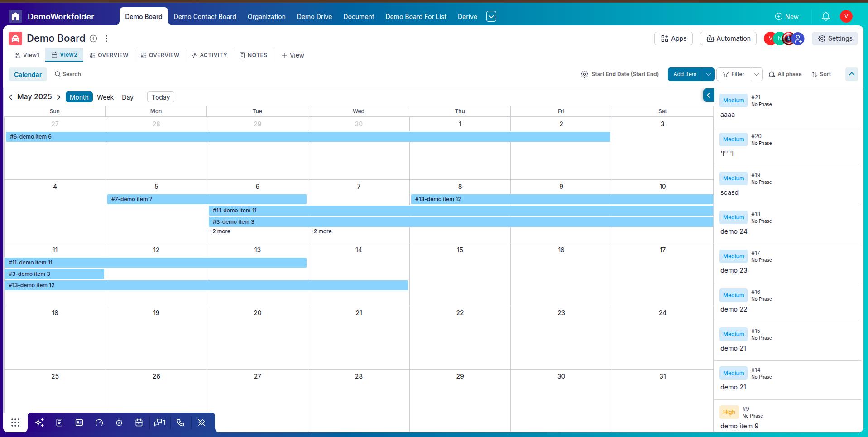The width and height of the screenshot is (868, 437).
Task: Switch to Demo Drive tab
Action: pos(315,17)
